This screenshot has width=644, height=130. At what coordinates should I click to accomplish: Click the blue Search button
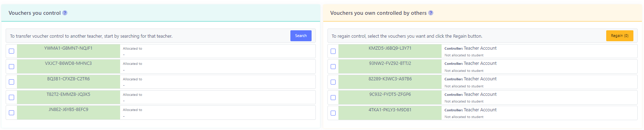tap(301, 36)
